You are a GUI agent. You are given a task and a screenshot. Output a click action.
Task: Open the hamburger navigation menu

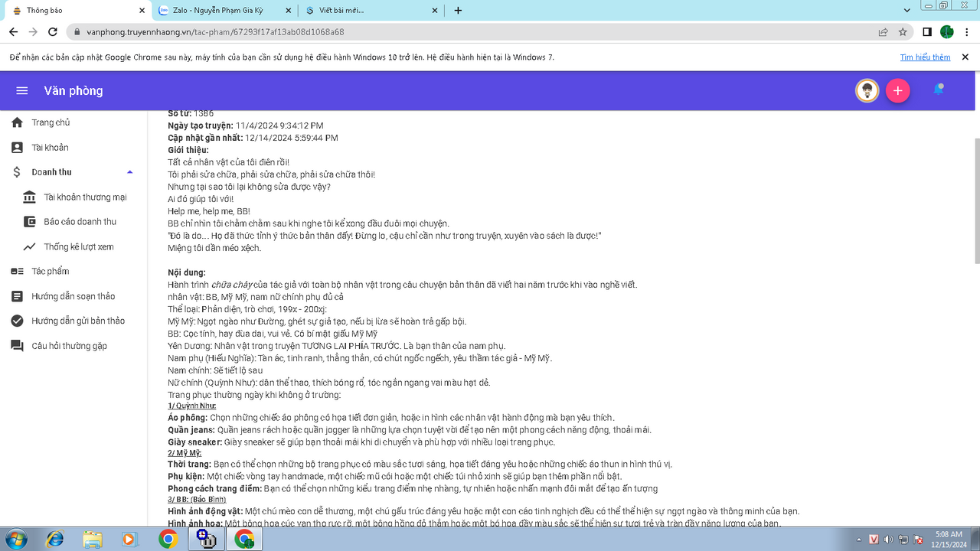point(22,91)
